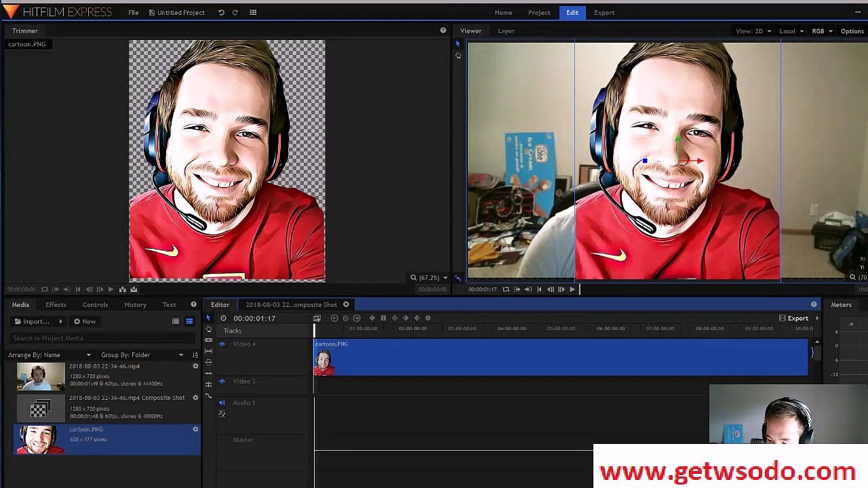Play the trimmer clip
The height and width of the screenshot is (488, 868).
tap(111, 289)
